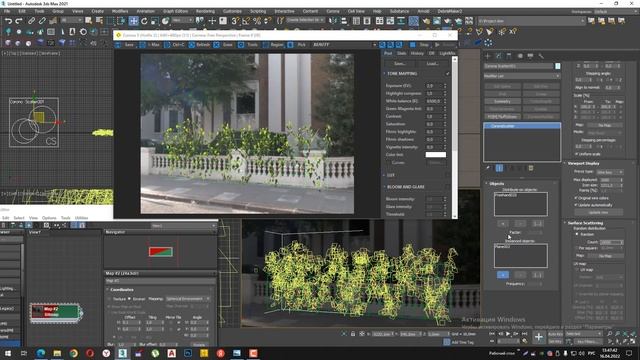Enable the Per square option
640x360 pixels.
(577, 248)
